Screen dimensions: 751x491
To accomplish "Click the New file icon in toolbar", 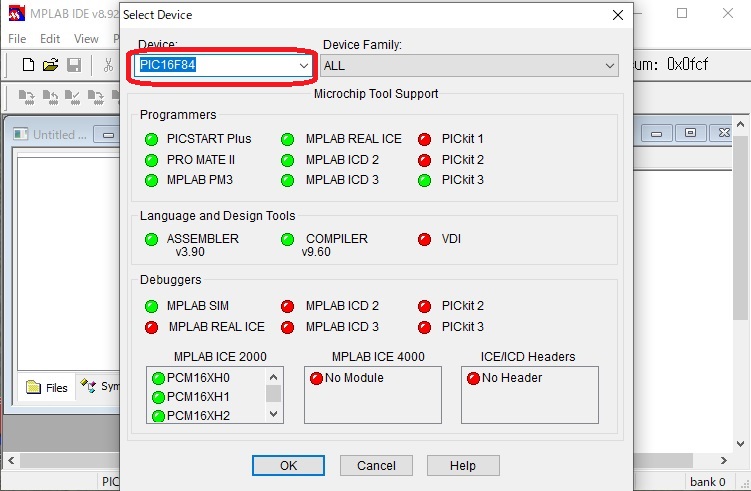I will [x=28, y=65].
